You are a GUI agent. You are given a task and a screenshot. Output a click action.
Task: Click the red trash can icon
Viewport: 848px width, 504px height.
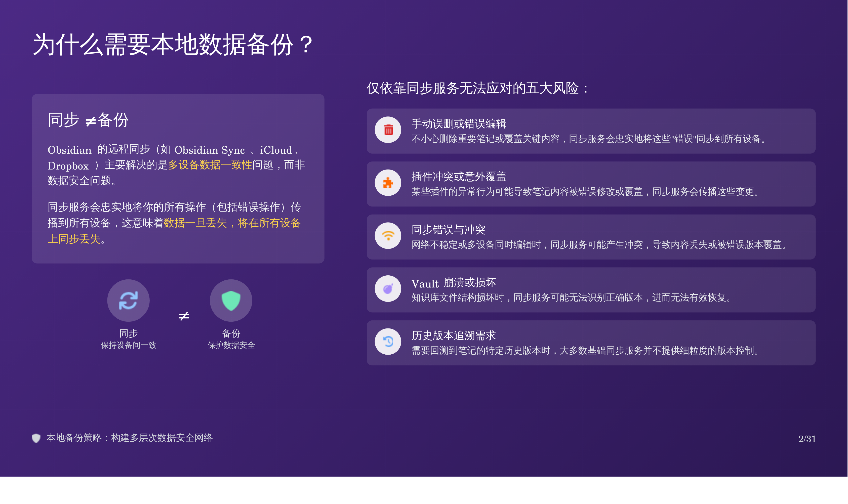tap(388, 130)
